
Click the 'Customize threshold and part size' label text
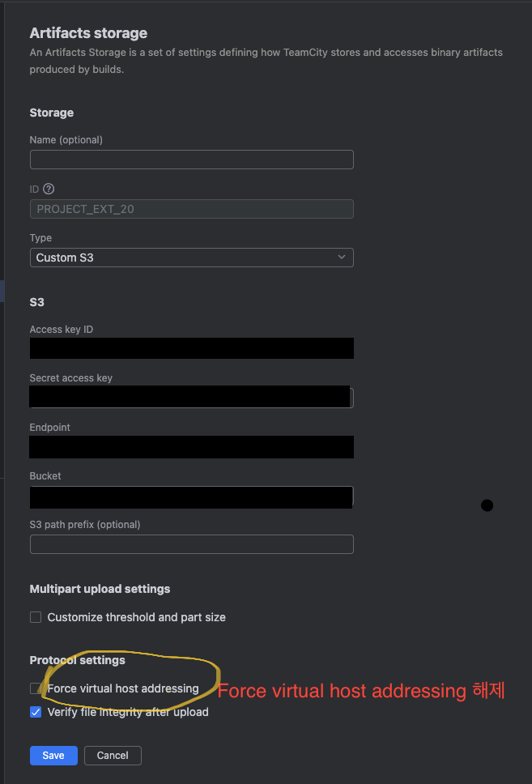tap(137, 617)
